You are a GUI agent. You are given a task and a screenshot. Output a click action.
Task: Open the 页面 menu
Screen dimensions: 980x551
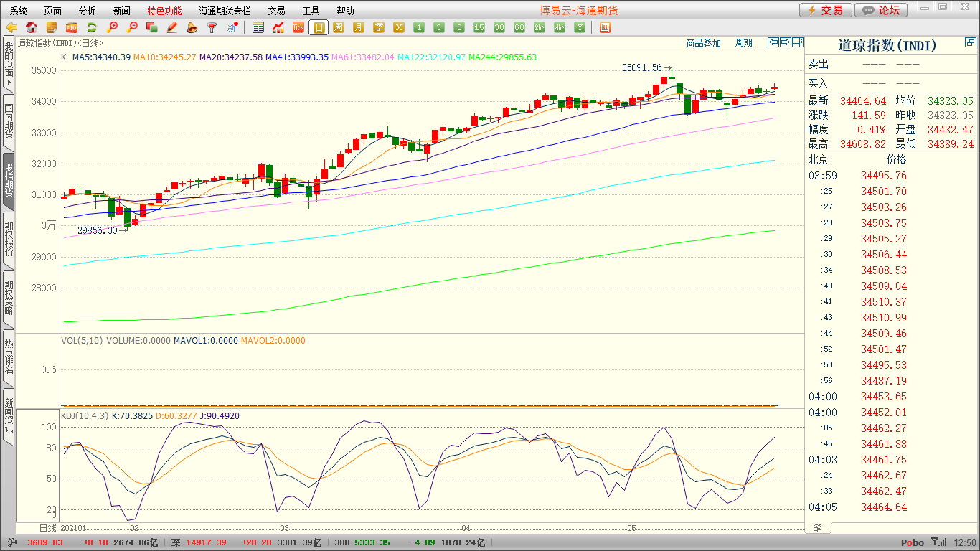[x=53, y=11]
